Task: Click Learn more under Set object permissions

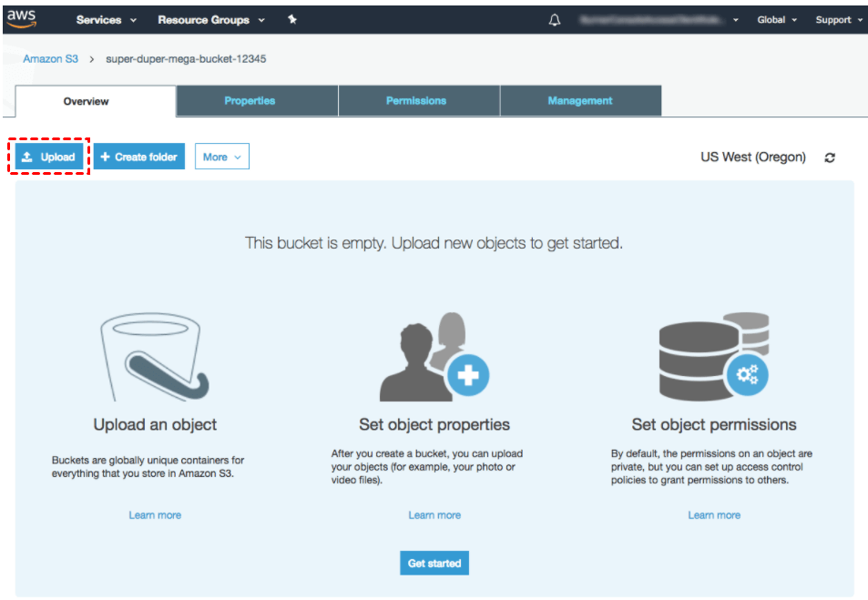Action: click(x=714, y=515)
